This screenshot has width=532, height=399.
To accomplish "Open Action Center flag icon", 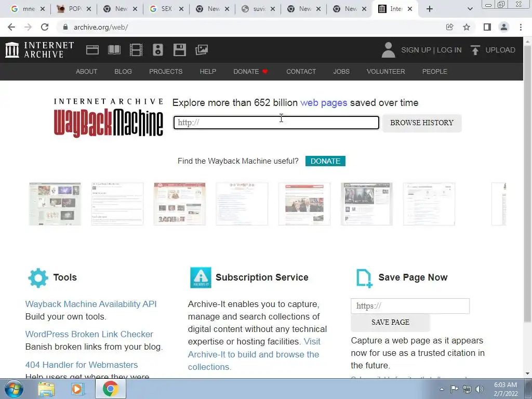I will tap(454, 389).
